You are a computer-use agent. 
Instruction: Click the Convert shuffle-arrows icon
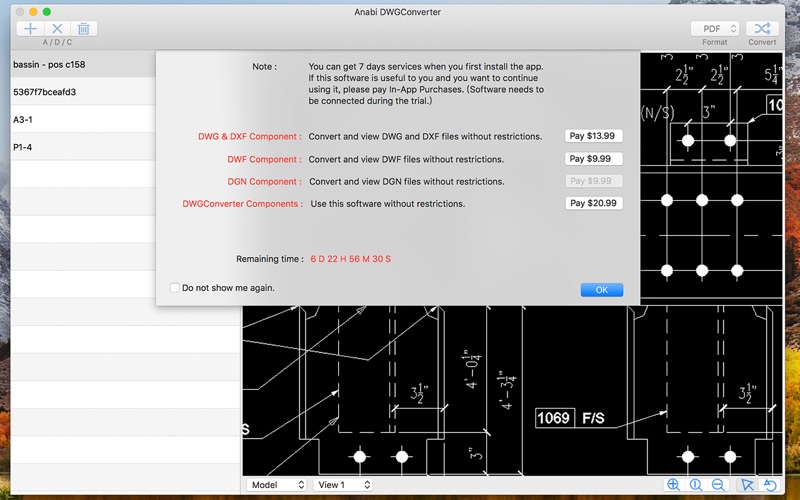tap(762, 29)
